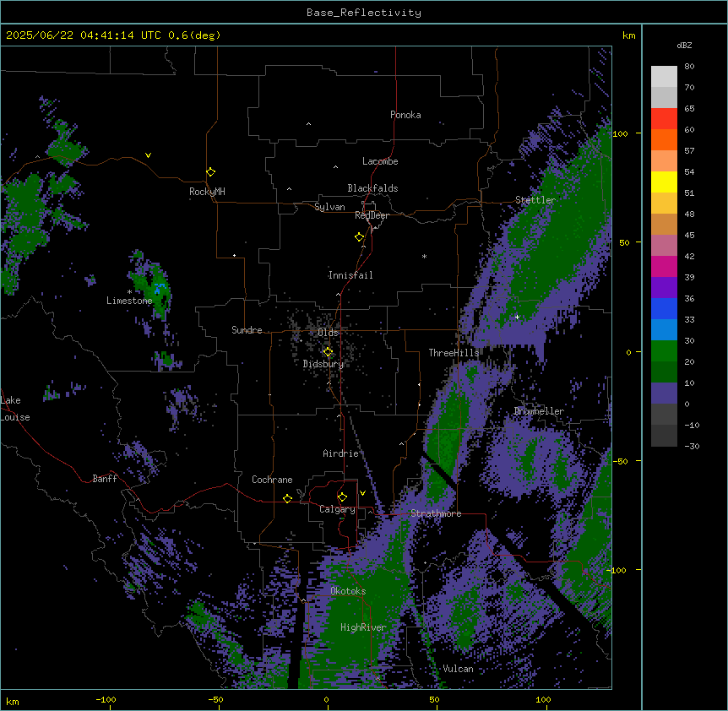Click the Olds label
This screenshot has width=728, height=711.
[x=328, y=333]
